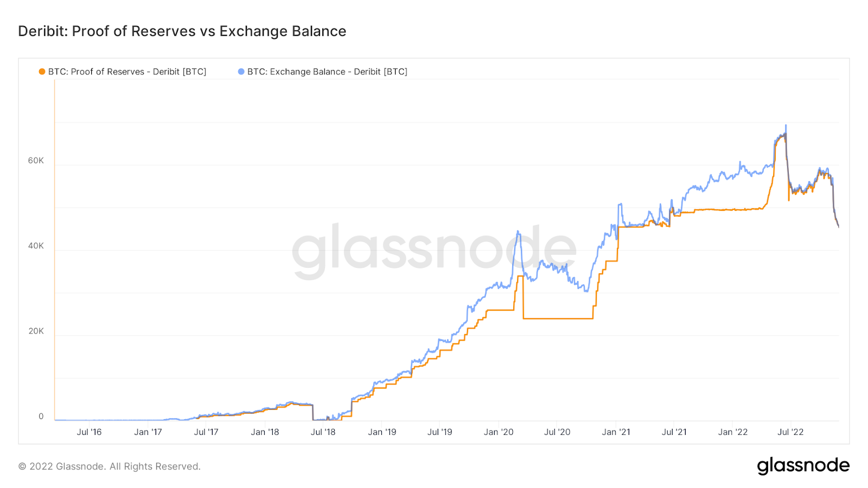Click the 20K y-axis label
The image size is (868, 488).
point(36,331)
